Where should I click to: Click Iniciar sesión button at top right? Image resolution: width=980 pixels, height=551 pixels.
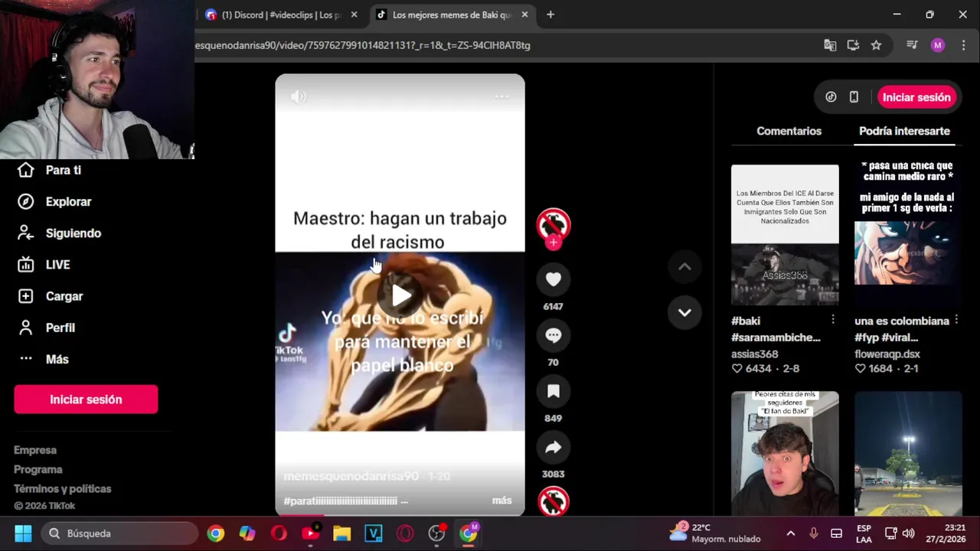coord(916,97)
